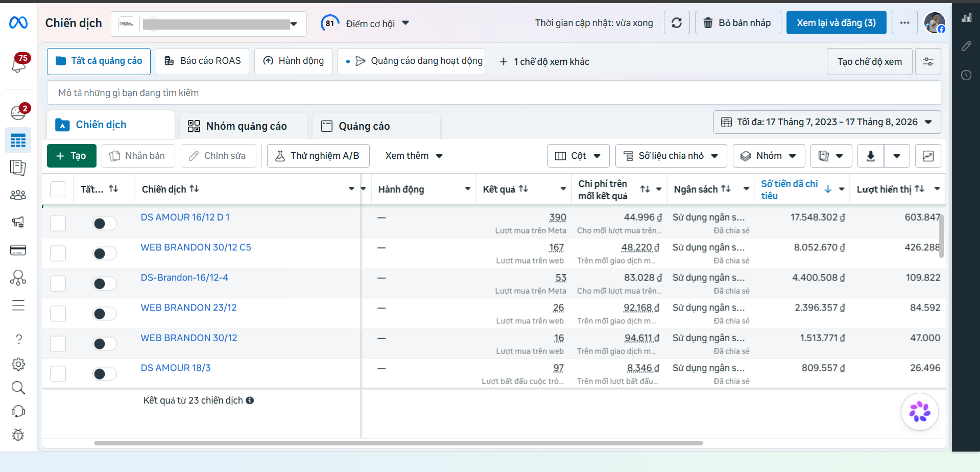Viewport: 980px width, 472px height.
Task: Click the search magnifier in sidebar
Action: [x=18, y=388]
